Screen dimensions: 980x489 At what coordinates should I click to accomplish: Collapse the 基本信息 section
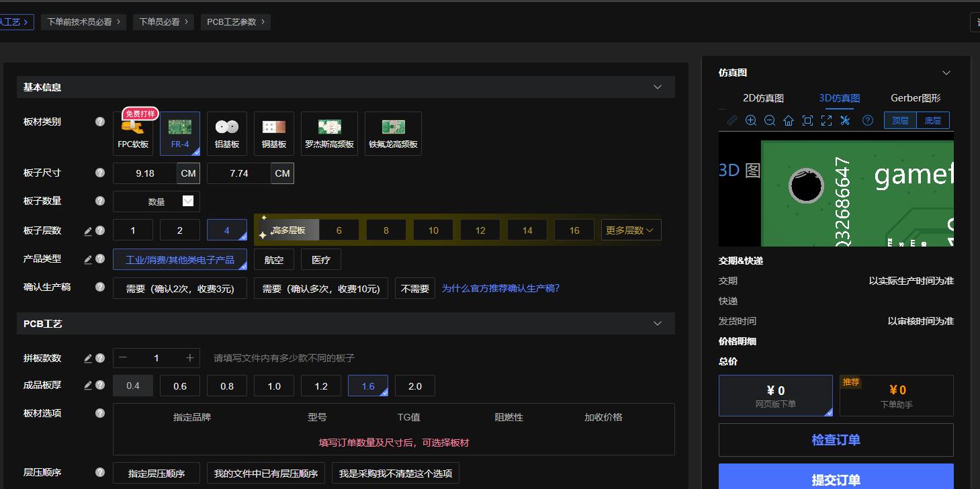click(x=657, y=87)
